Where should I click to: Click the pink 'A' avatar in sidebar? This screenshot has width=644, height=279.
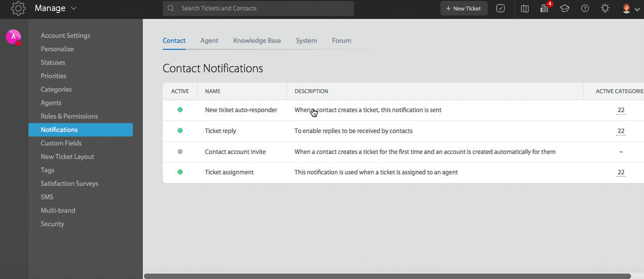click(13, 37)
